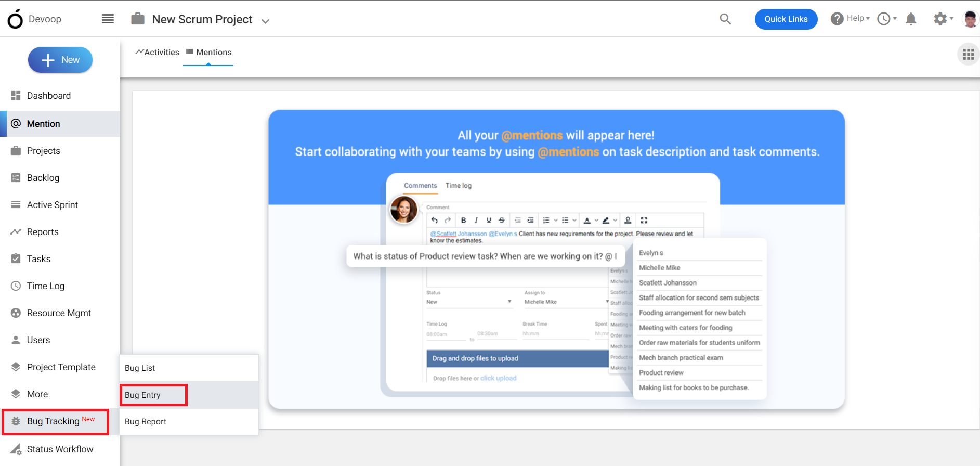Open the Bug Tracking sidebar label
Viewport: 980px width, 466px height.
tap(53, 421)
